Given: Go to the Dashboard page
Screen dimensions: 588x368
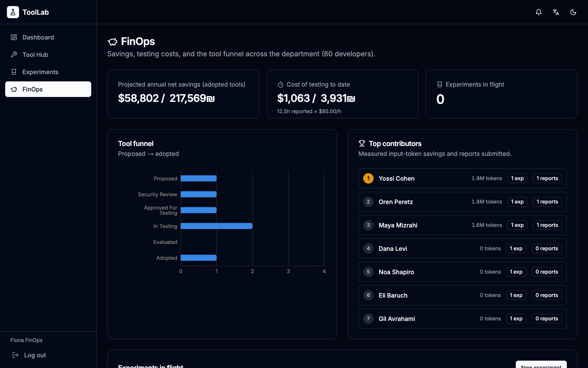Looking at the screenshot, I should pyautogui.click(x=48, y=37).
